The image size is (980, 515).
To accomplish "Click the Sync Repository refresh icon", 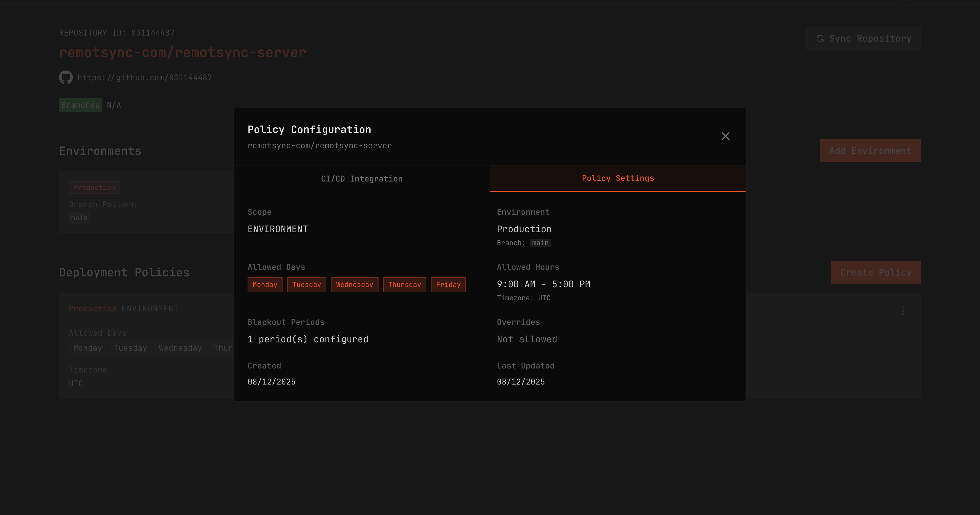I will pos(820,38).
